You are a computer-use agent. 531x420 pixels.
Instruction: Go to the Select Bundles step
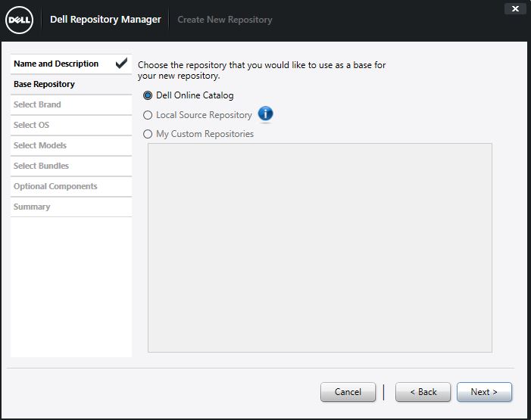[71, 166]
